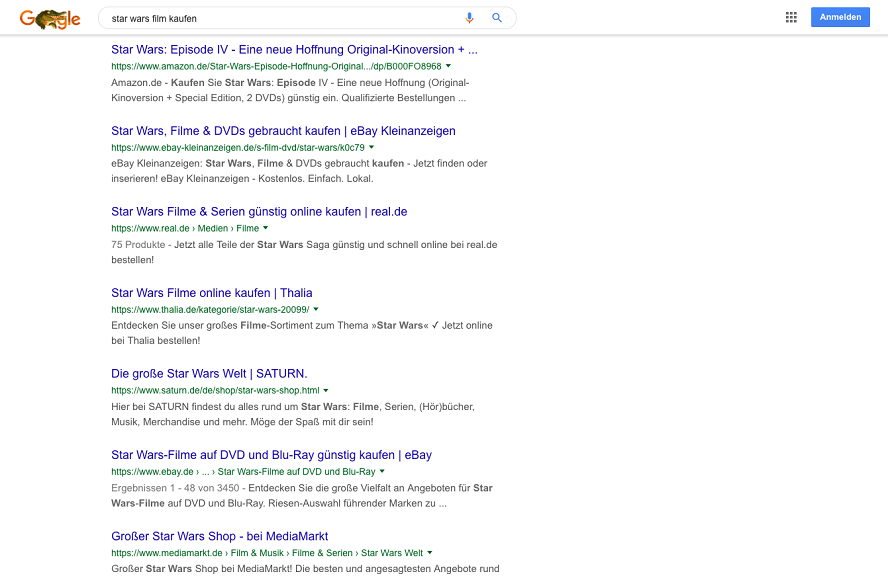
Task: Open the real.de Star Wars Filme result
Action: tap(259, 212)
